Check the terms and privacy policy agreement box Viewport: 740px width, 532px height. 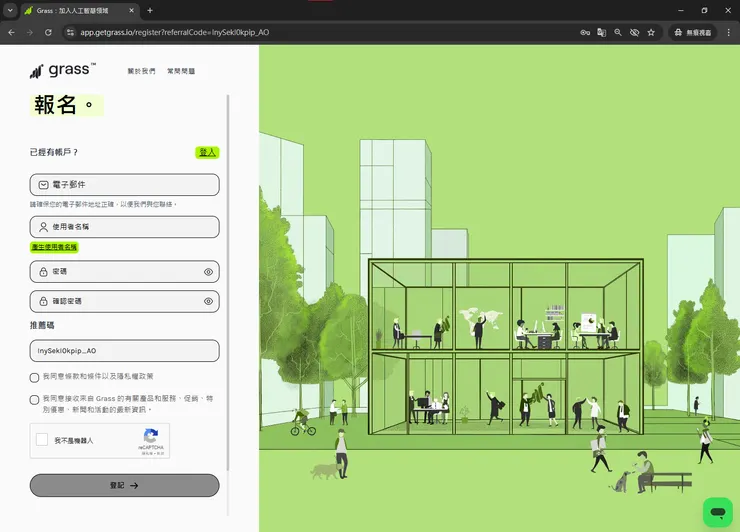(x=34, y=377)
